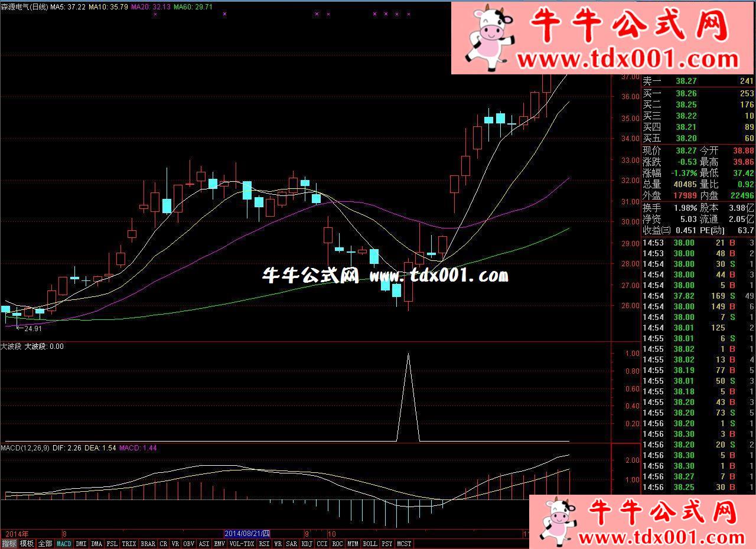This screenshot has width=756, height=549.
Task: Open the 模板 tab
Action: 27,544
